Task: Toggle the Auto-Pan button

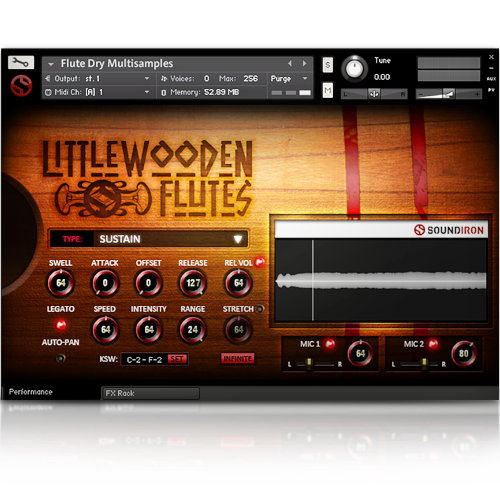Action: click(61, 358)
